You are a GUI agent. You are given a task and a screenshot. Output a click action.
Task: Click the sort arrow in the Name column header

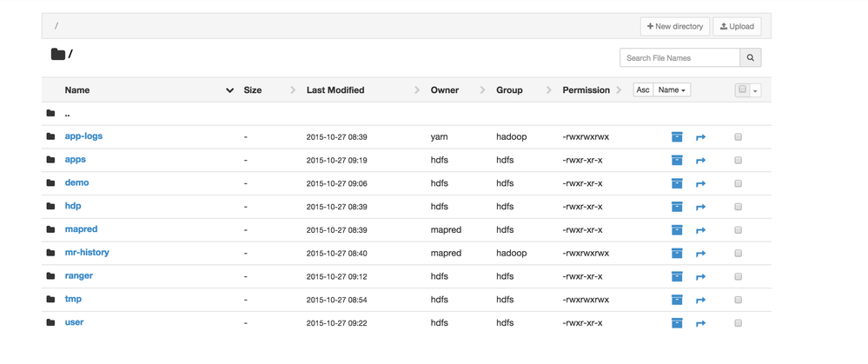(x=229, y=90)
